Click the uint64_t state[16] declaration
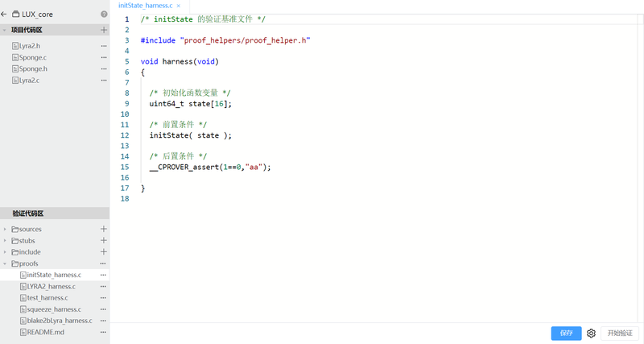The image size is (644, 344). [x=190, y=104]
